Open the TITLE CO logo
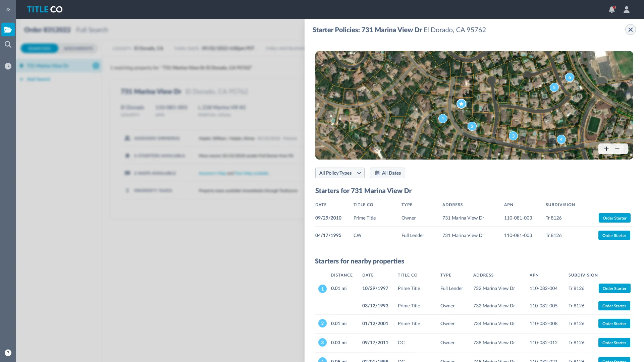 point(45,9)
